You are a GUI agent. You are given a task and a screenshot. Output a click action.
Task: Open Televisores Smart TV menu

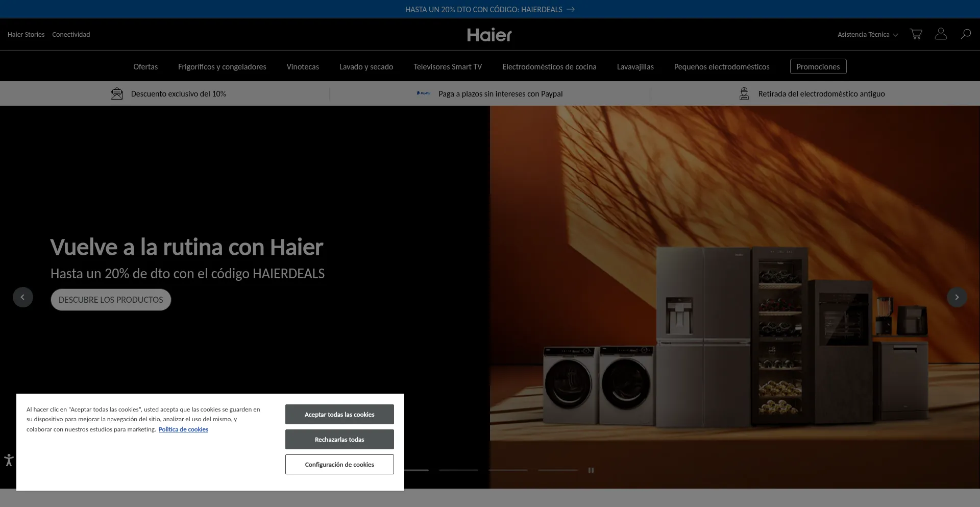click(x=448, y=67)
